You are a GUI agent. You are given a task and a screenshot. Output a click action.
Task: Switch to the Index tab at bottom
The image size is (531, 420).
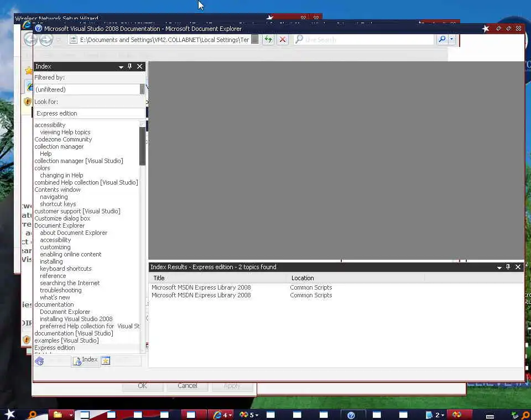pyautogui.click(x=86, y=361)
